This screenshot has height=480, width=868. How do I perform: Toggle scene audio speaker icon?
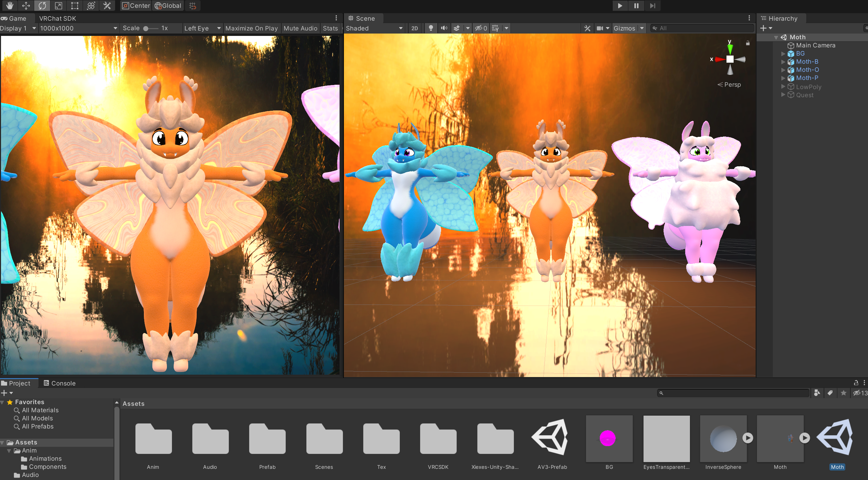(x=444, y=28)
